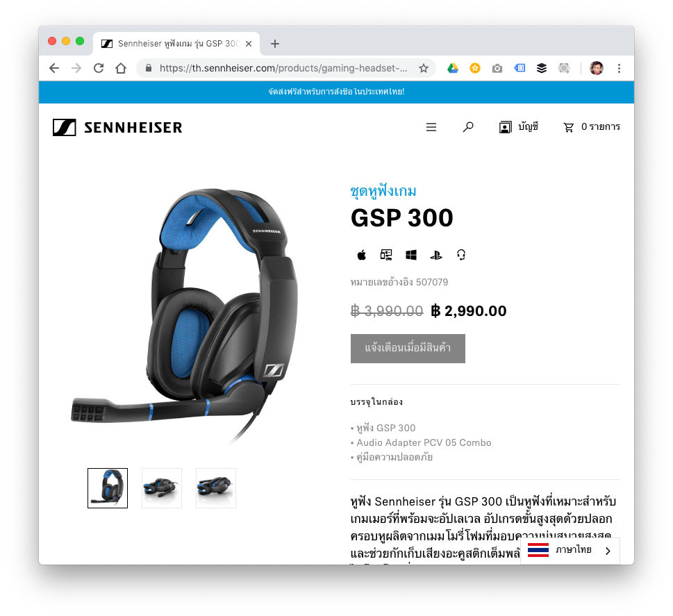Select the second headset thumbnail
Viewport: 673px width, 616px height.
pos(162,488)
